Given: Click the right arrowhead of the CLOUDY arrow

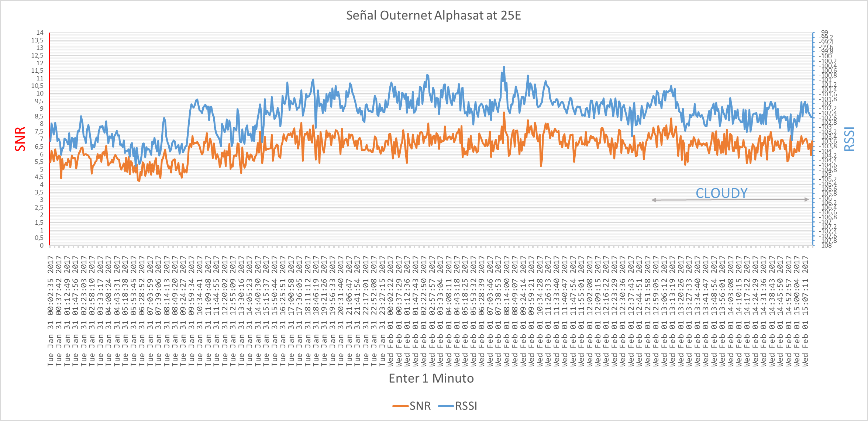Looking at the screenshot, I should pyautogui.click(x=807, y=199).
